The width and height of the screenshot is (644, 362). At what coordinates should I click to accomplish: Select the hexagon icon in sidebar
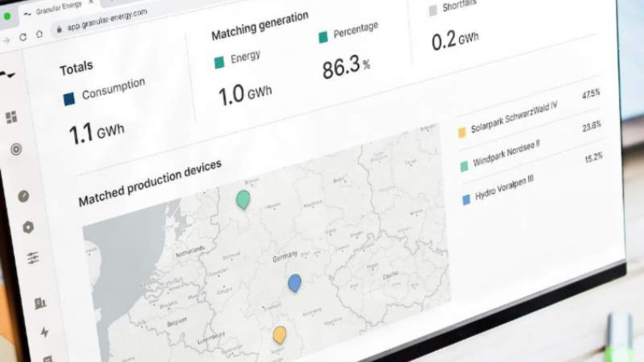point(28,227)
